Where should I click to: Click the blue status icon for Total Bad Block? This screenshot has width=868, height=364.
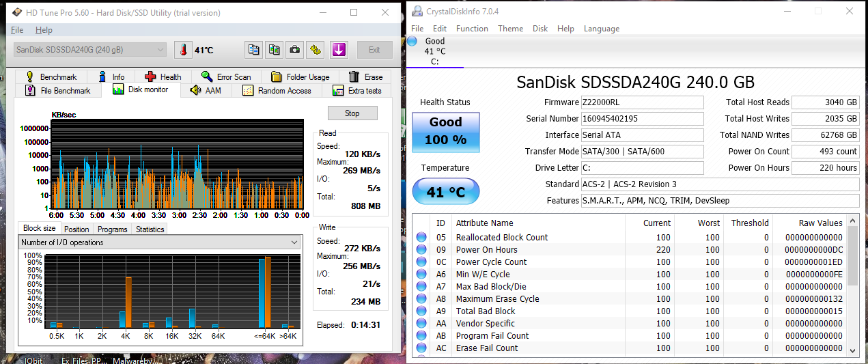pyautogui.click(x=421, y=311)
